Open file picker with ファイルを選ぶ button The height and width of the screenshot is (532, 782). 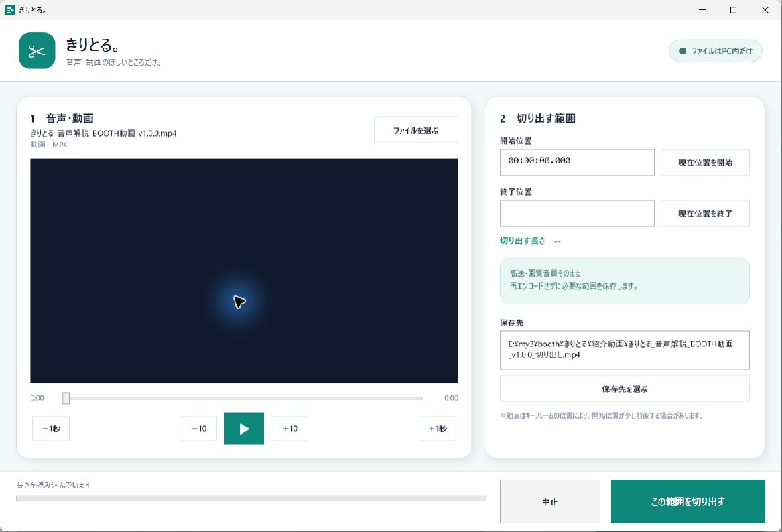[x=415, y=130]
